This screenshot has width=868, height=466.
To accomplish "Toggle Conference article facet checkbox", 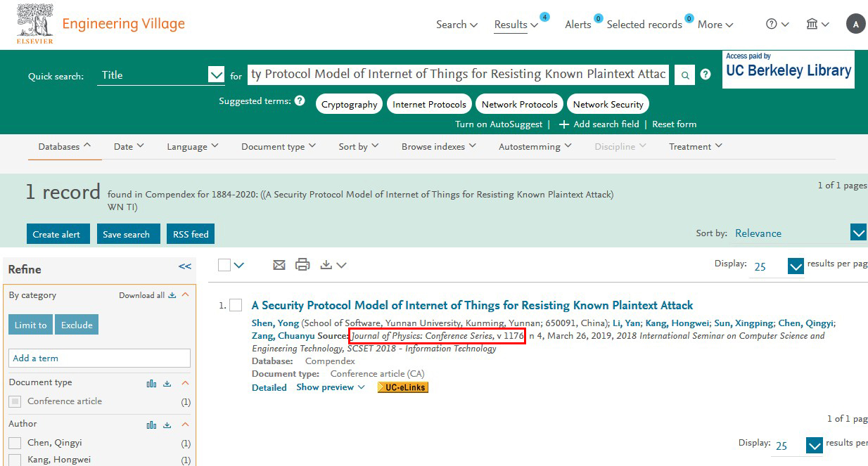I will (x=15, y=401).
